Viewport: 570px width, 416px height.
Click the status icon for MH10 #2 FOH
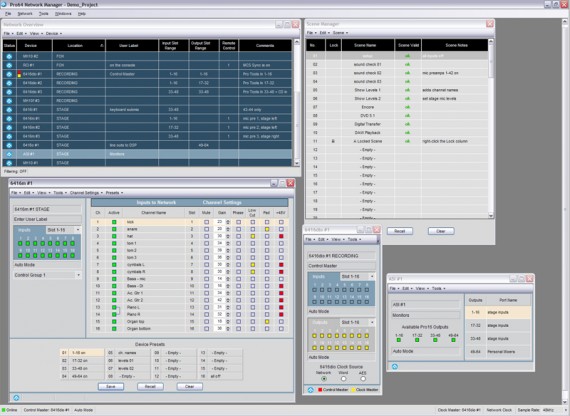pyautogui.click(x=9, y=56)
